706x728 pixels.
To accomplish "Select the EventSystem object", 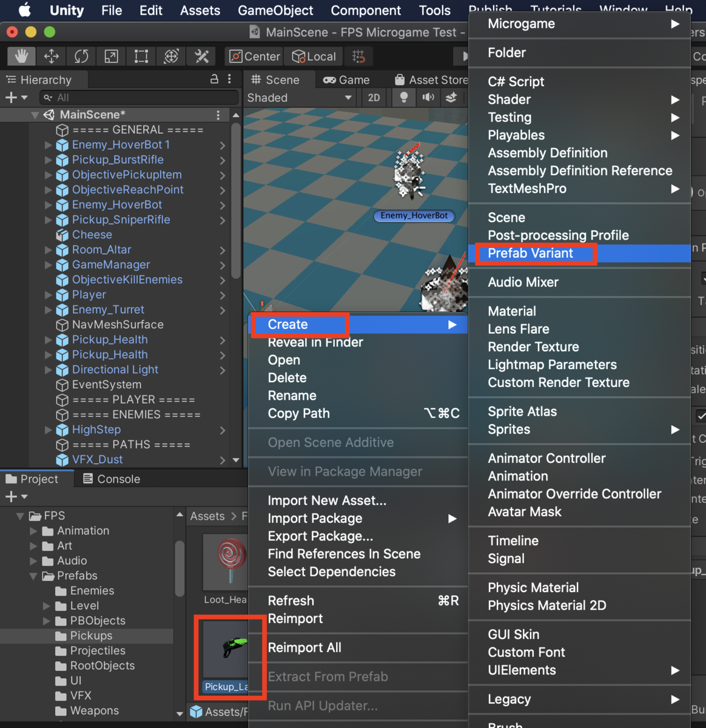I will point(107,385).
